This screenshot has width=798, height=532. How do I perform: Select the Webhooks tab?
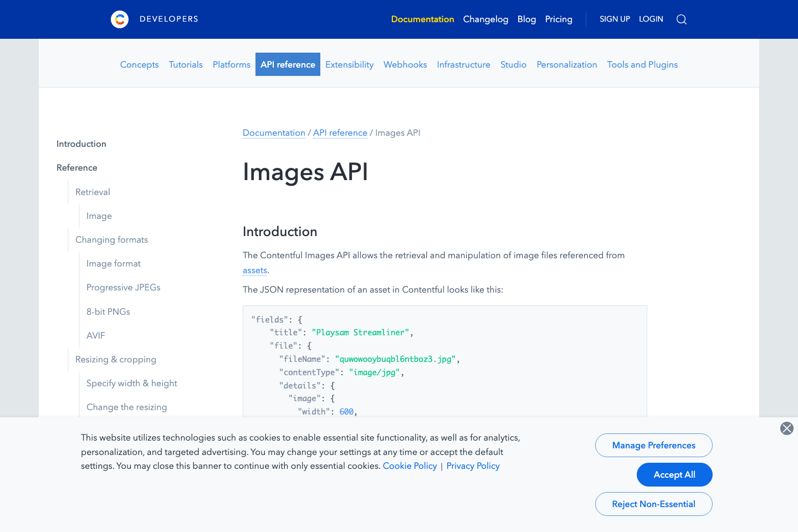(405, 64)
